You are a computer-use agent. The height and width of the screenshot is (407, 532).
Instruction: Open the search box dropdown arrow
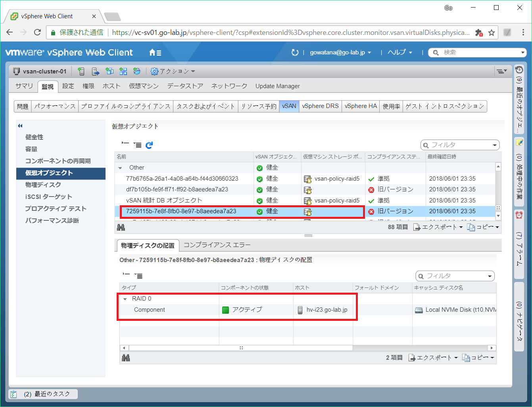522,52
